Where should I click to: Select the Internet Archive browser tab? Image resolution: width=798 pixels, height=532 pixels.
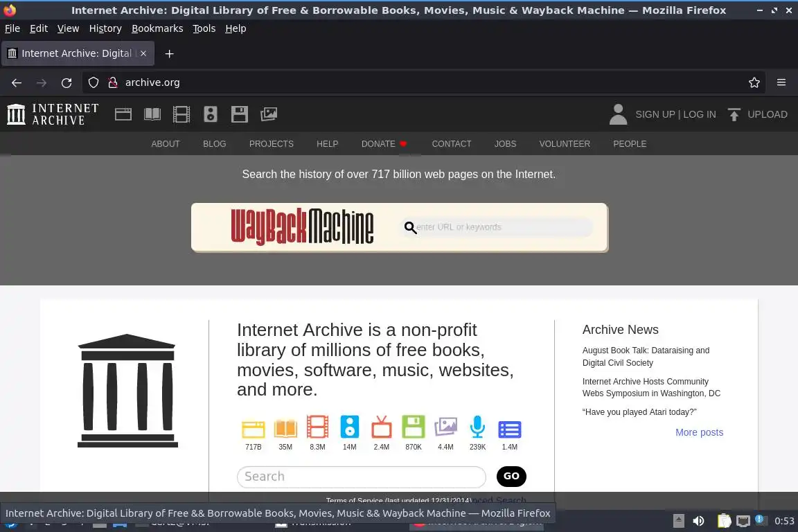tap(78, 53)
